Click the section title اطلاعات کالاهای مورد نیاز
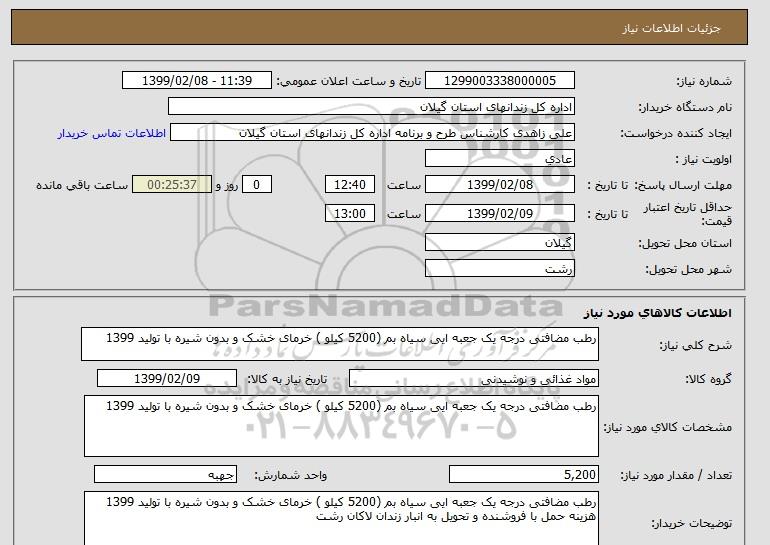 point(658,313)
